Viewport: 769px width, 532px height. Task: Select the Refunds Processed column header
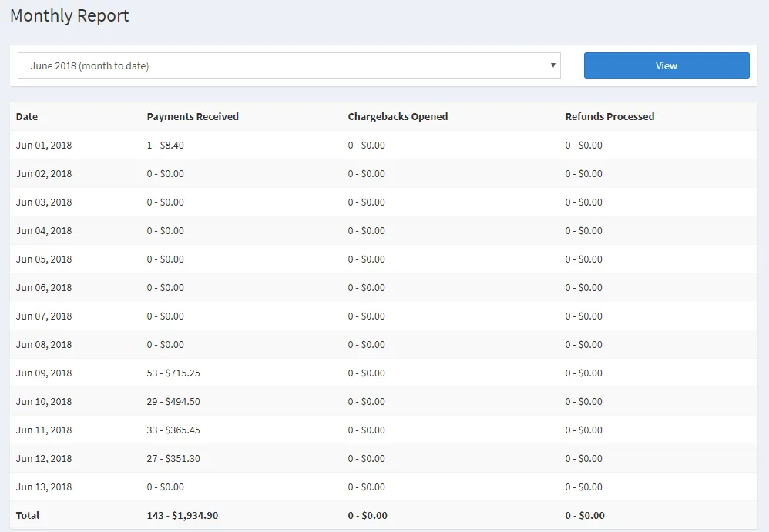pos(609,116)
